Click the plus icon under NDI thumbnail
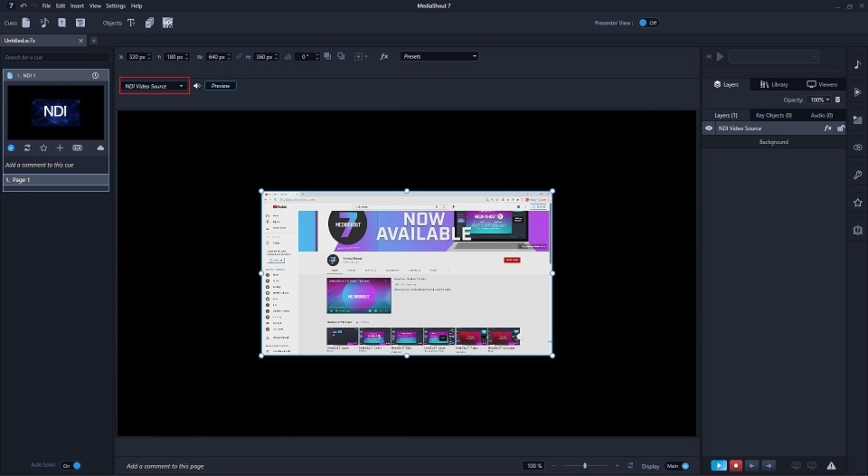Image resolution: width=868 pixels, height=476 pixels. [60, 148]
